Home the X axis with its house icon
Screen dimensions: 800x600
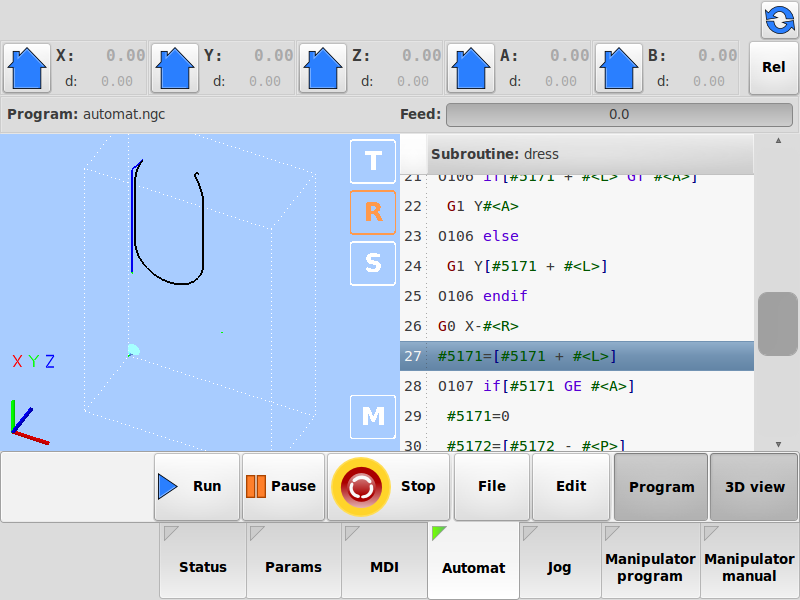coord(27,68)
